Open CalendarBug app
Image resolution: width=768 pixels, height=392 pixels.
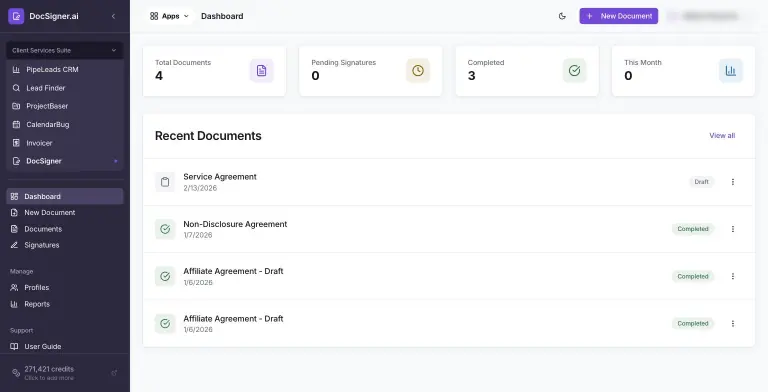[x=65, y=124]
